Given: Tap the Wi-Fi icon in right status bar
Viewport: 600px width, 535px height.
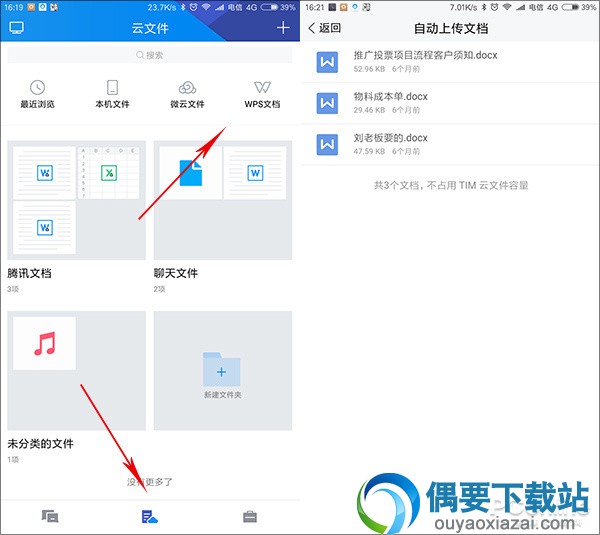Looking at the screenshot, I should 507,7.
